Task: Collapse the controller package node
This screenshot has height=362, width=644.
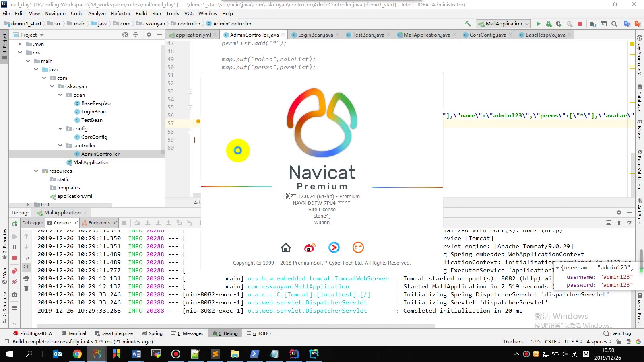Action: pyautogui.click(x=60, y=146)
